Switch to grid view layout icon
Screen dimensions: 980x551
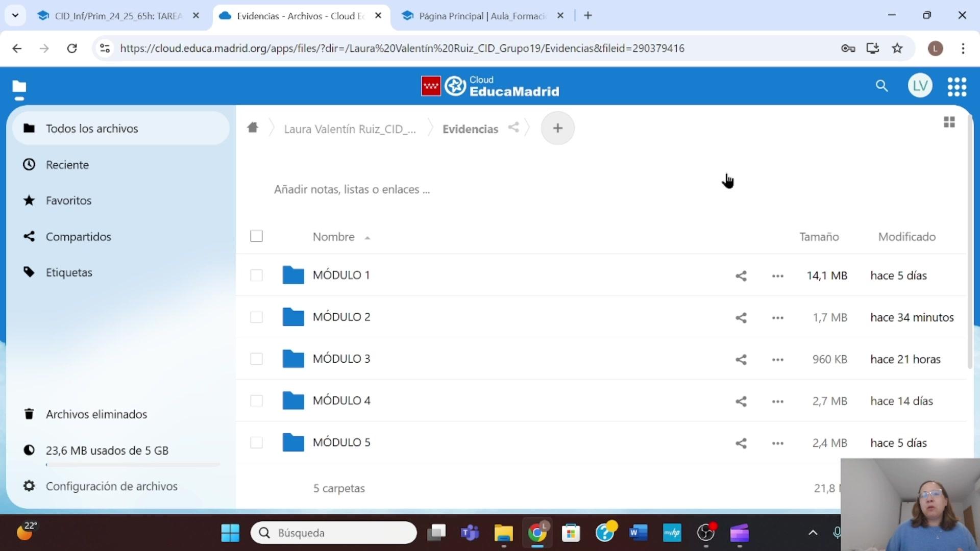click(x=949, y=122)
